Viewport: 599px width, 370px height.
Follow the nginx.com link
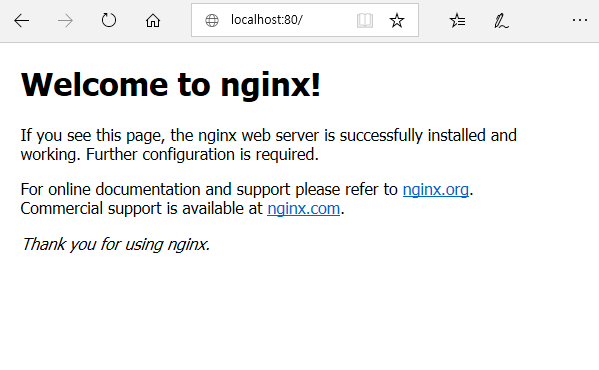(303, 208)
